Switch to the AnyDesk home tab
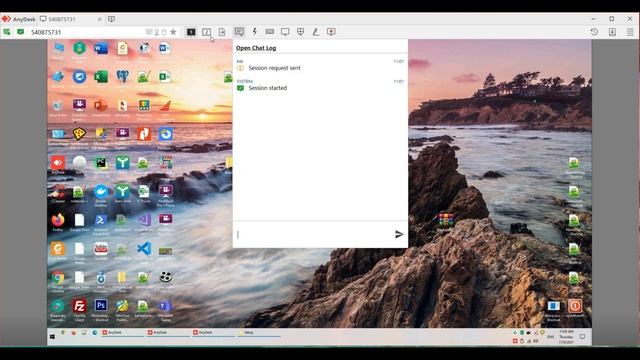Screen dimensions: 640x360 19,19
